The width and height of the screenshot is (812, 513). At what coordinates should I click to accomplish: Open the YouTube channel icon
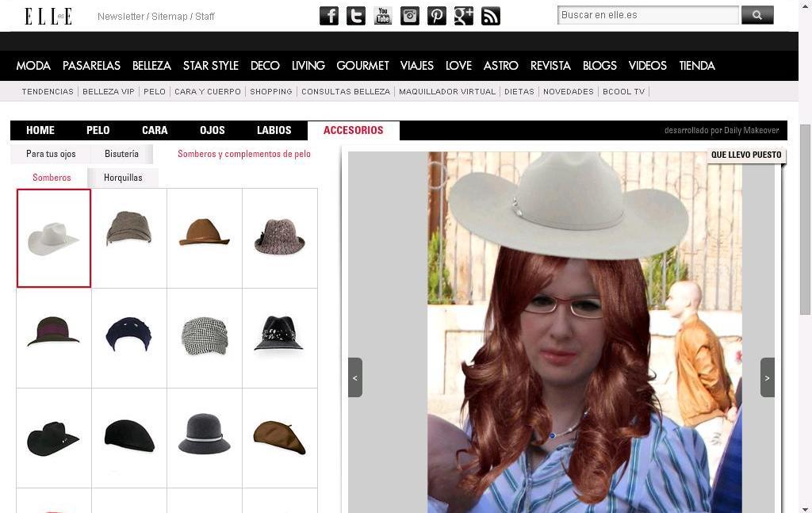(383, 16)
